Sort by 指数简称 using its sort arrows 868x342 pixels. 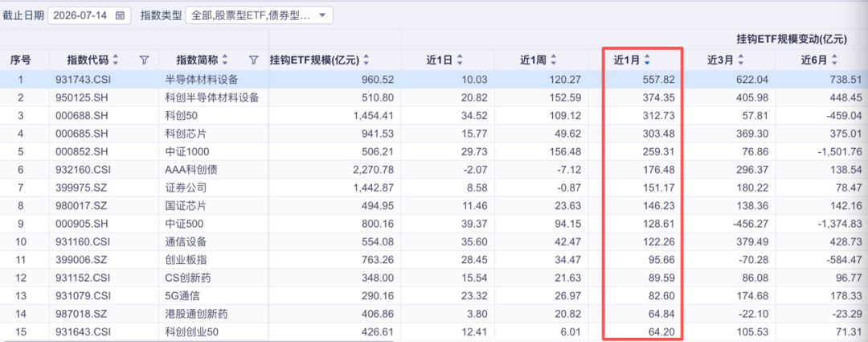(x=225, y=60)
